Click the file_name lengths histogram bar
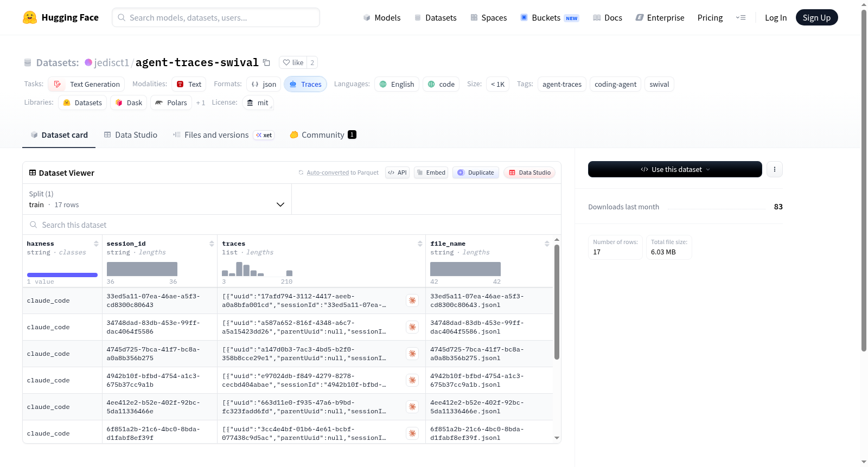This screenshot has height=467, width=868. coord(465,269)
